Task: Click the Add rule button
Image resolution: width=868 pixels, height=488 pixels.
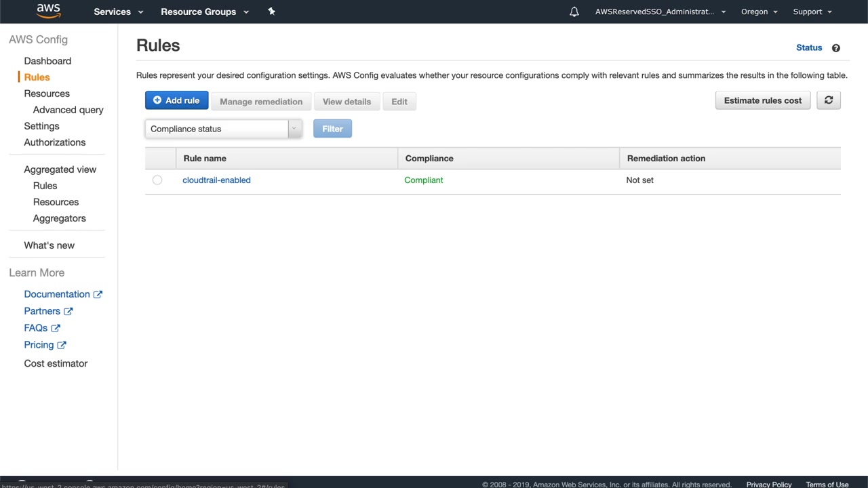Action: [176, 100]
